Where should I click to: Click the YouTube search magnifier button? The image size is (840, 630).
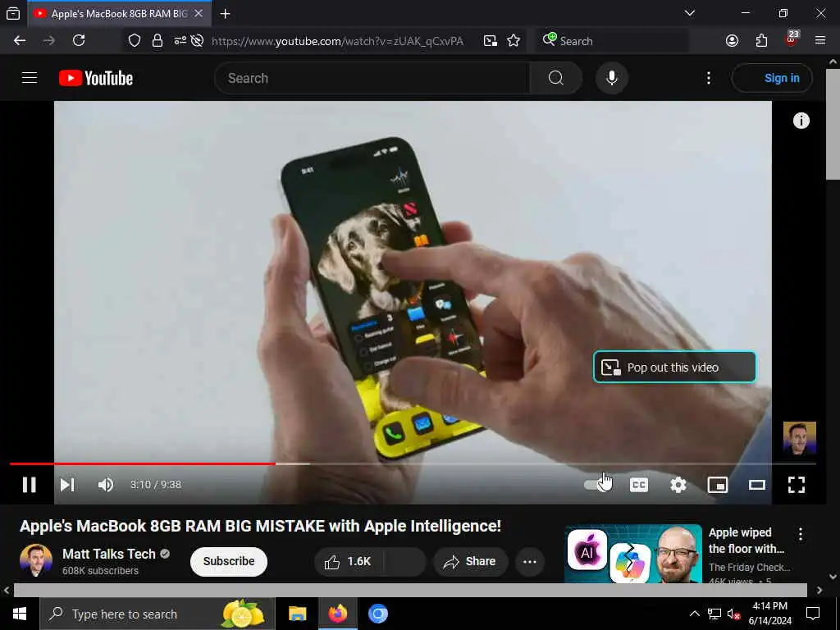556,78
